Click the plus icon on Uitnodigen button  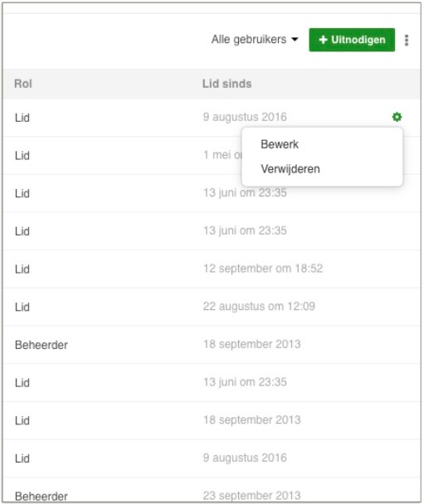click(323, 40)
